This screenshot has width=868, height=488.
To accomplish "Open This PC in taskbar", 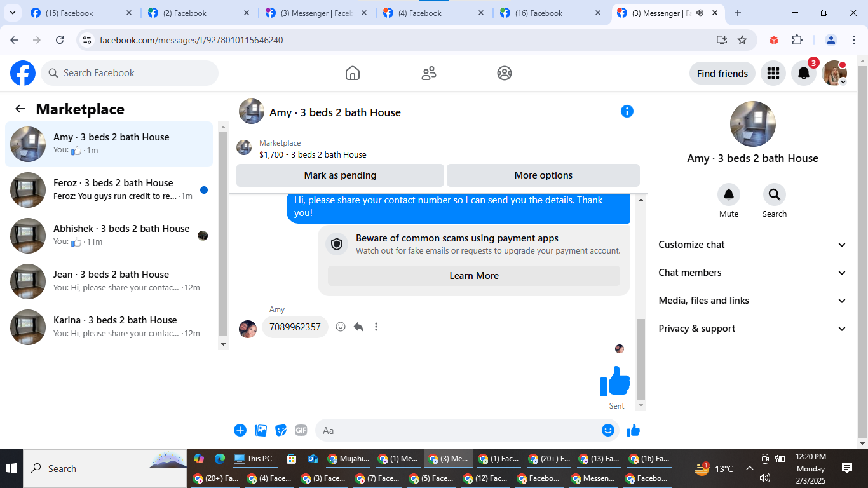I will point(253,459).
